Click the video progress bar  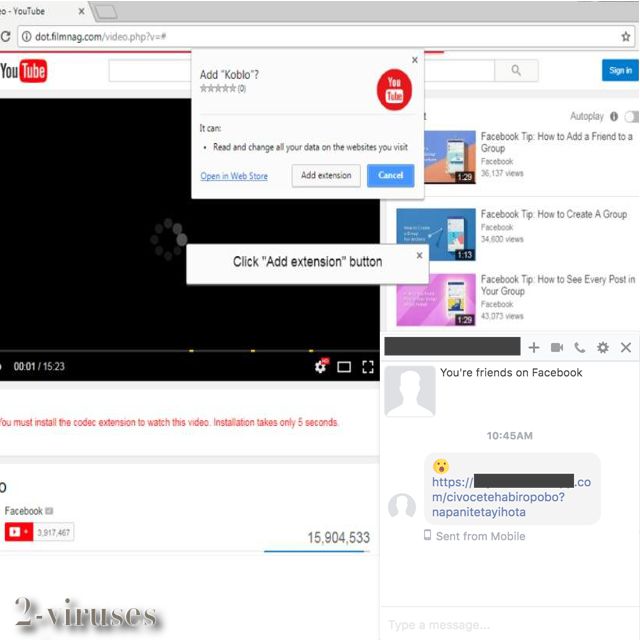[190, 351]
